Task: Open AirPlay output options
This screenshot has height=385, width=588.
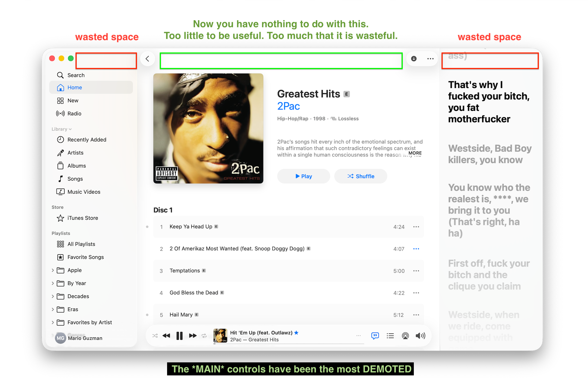Action: [x=405, y=336]
